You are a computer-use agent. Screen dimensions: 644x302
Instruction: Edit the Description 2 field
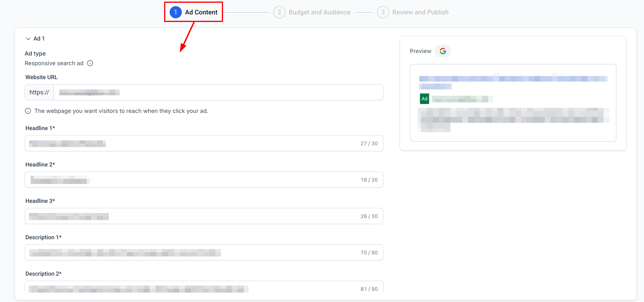(204, 287)
